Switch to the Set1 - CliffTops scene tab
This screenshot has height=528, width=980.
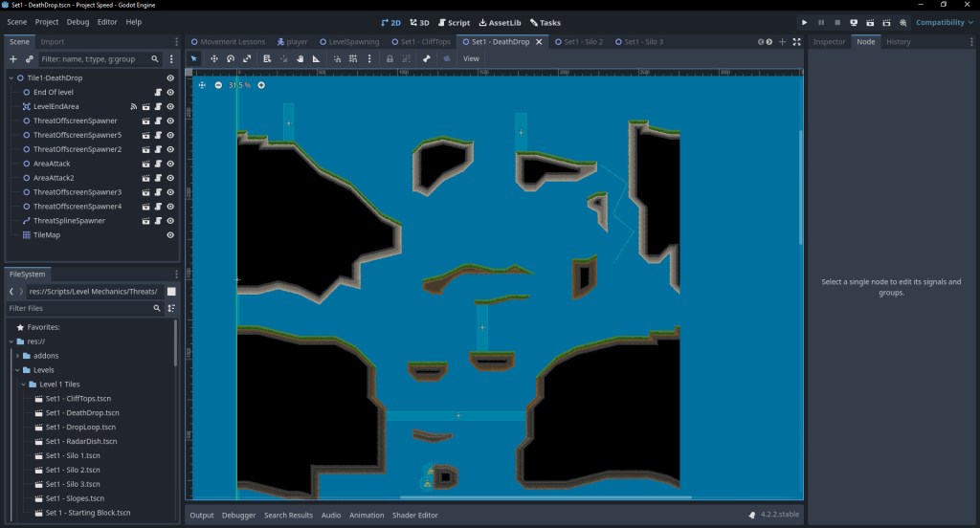point(419,42)
